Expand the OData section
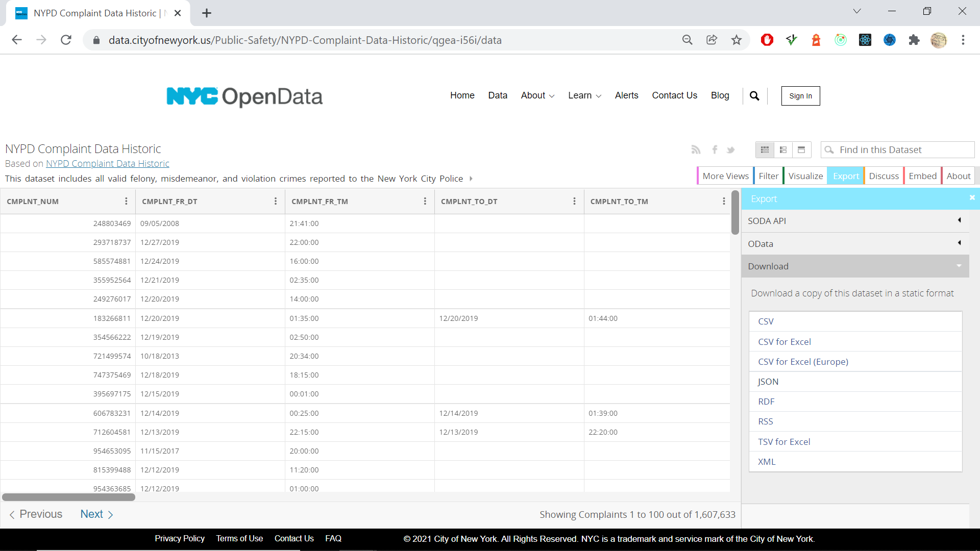Screen dimensions: 980x551 coord(855,244)
